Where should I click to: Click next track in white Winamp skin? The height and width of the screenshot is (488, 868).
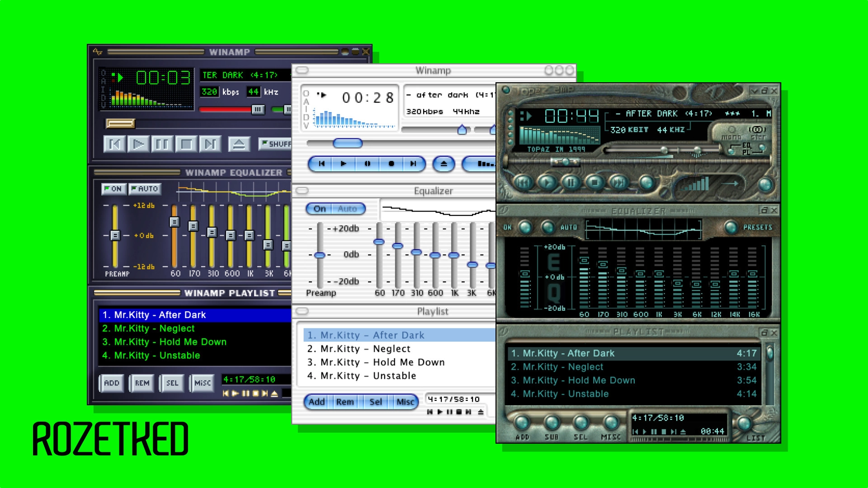coord(413,164)
